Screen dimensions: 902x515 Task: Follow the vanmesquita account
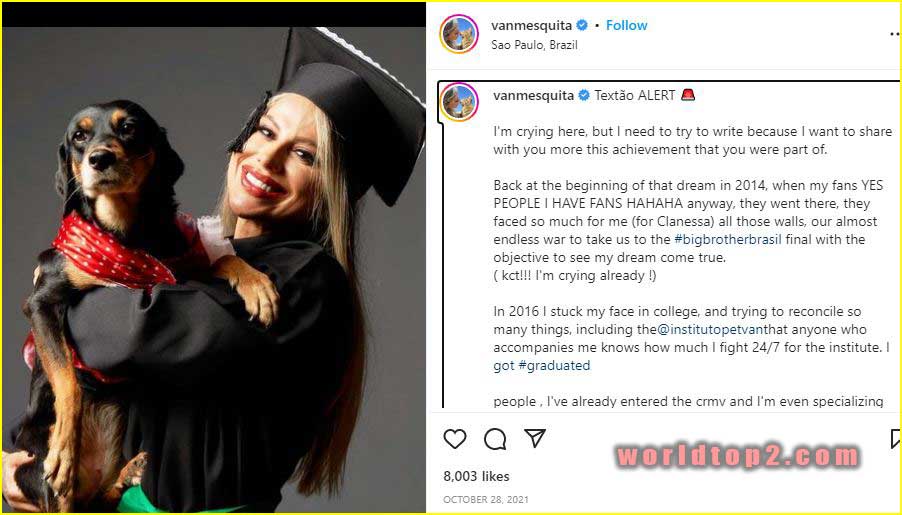627,25
